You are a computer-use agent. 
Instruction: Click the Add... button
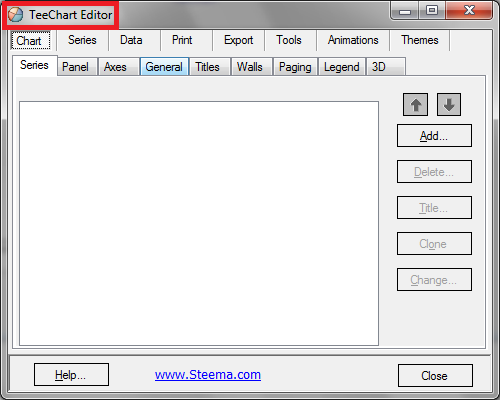[434, 136]
